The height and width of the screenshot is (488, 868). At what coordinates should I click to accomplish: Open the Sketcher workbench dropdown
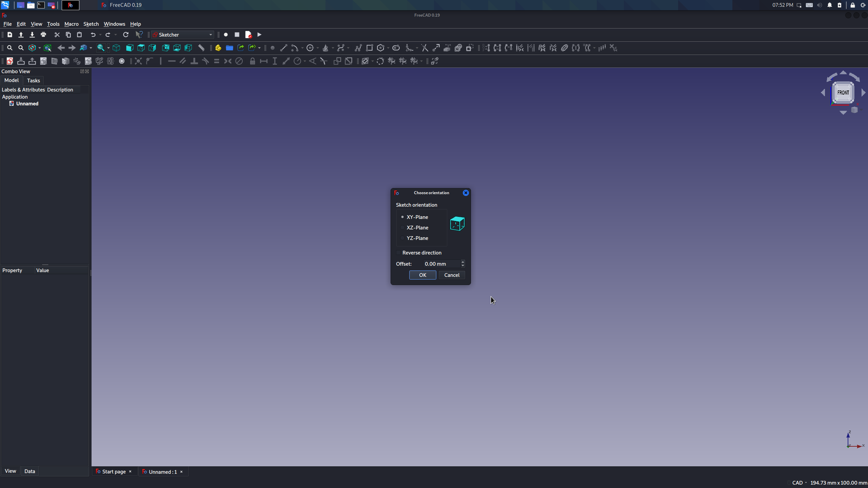tap(183, 35)
